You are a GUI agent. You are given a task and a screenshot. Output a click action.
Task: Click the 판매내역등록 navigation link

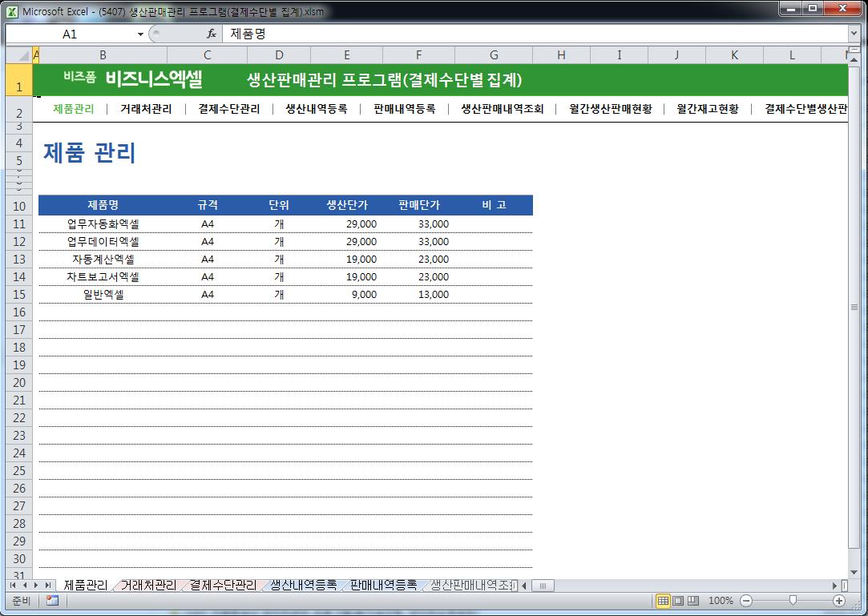click(405, 110)
